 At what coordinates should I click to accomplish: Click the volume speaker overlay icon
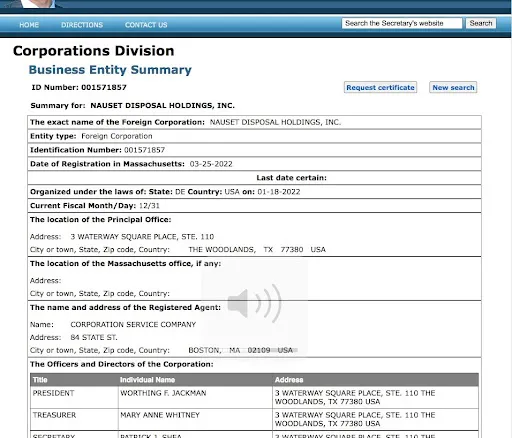coord(255,303)
